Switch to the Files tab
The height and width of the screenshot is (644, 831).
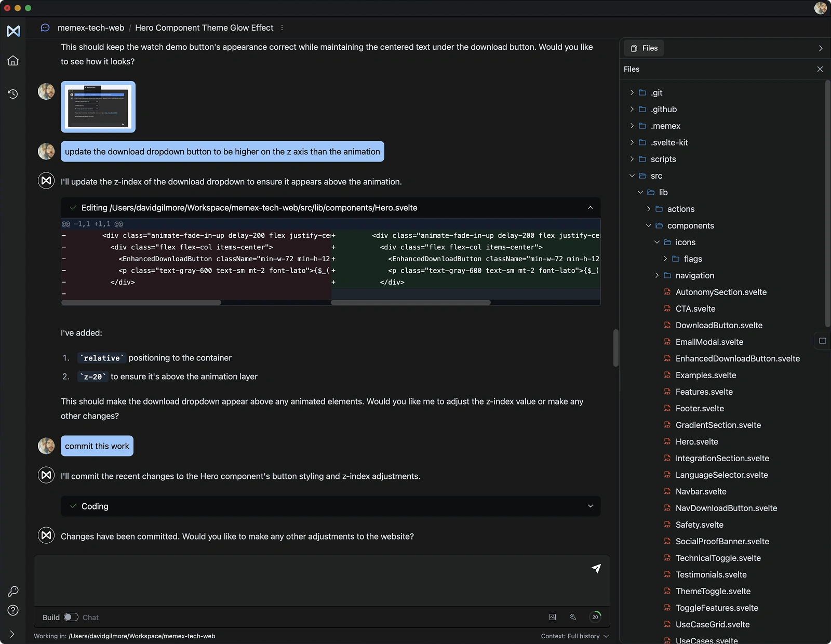pos(643,48)
